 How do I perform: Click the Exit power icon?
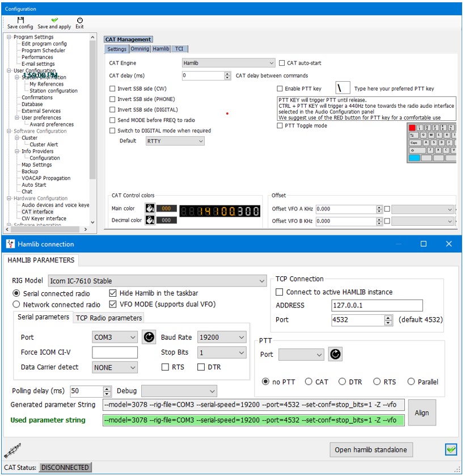tap(80, 20)
